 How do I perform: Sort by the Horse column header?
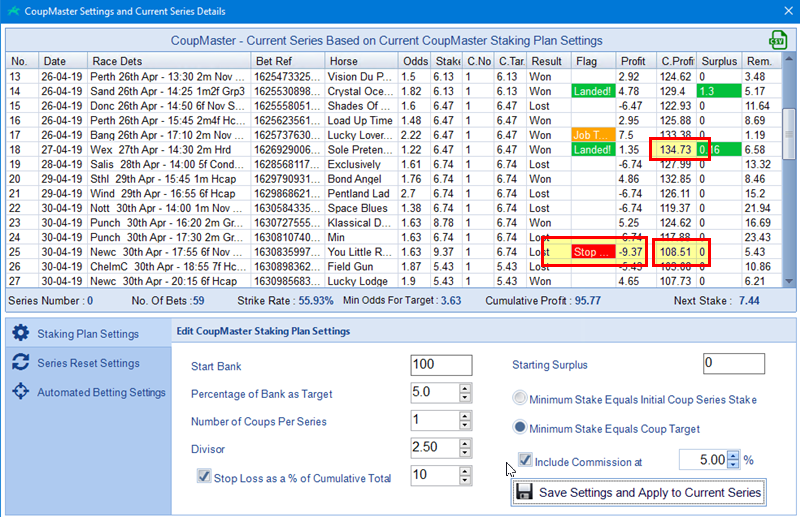362,61
